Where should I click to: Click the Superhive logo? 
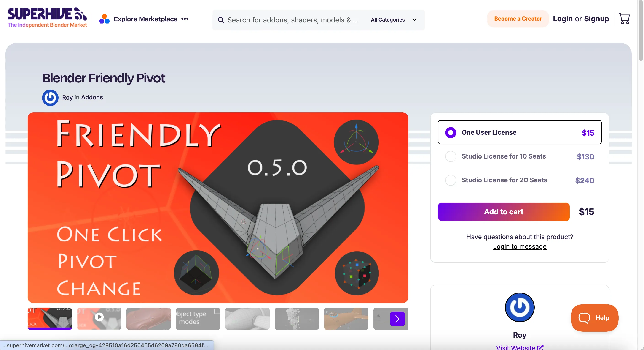coord(47,17)
